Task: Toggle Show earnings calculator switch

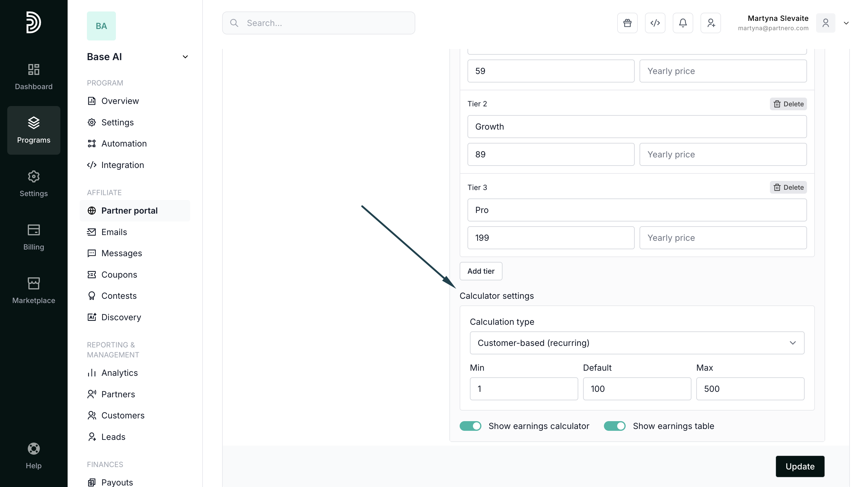Action: pos(471,426)
